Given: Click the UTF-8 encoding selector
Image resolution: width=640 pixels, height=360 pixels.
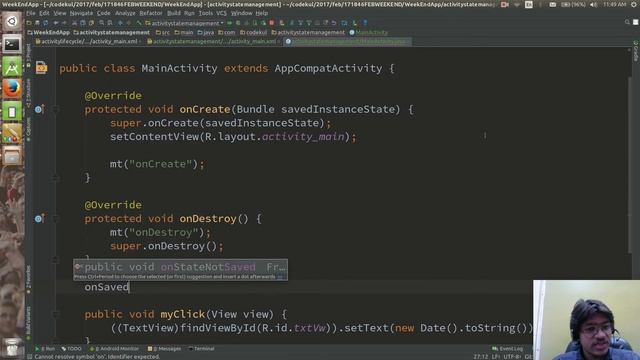Looking at the screenshot, I should click(512, 357).
